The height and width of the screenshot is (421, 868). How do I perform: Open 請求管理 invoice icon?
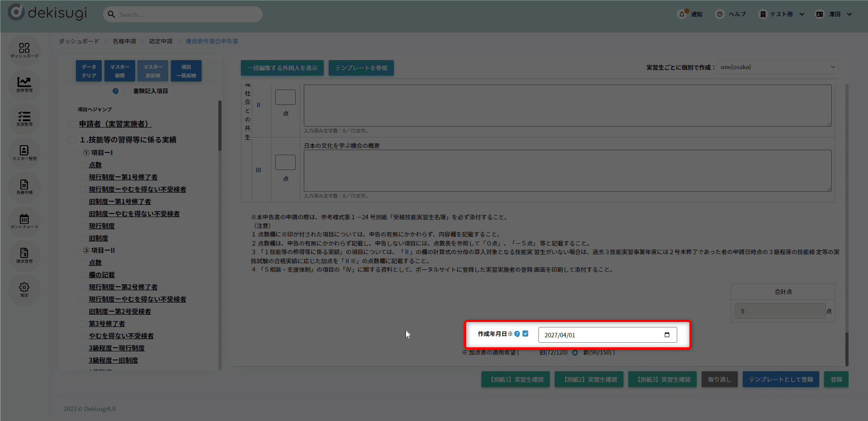(24, 255)
